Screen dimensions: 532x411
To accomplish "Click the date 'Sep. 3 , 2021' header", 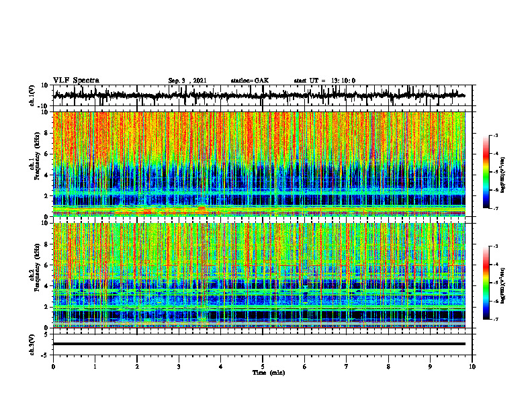I will [187, 81].
